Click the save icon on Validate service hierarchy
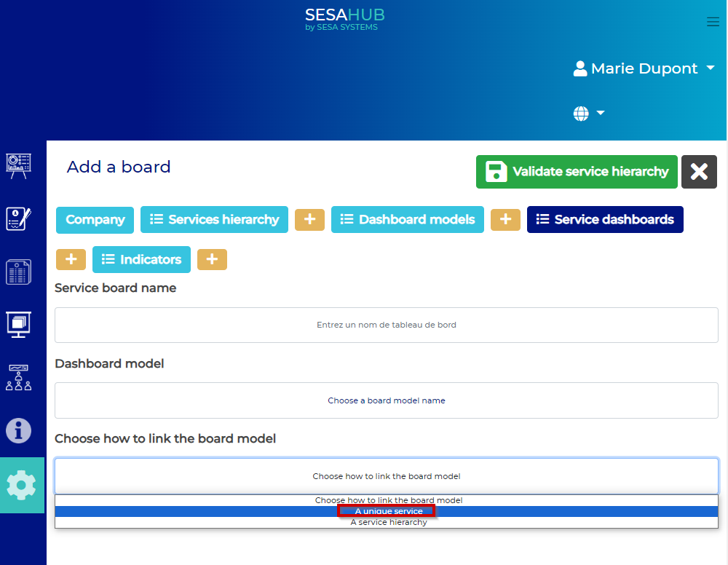 [x=496, y=172]
